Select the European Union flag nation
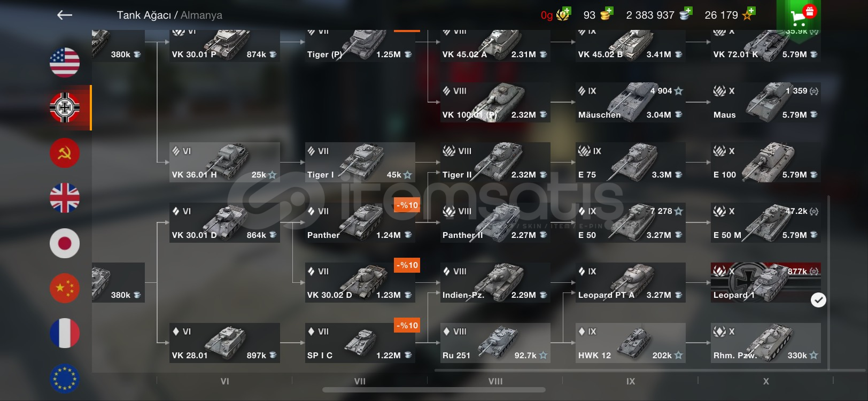 (x=65, y=378)
